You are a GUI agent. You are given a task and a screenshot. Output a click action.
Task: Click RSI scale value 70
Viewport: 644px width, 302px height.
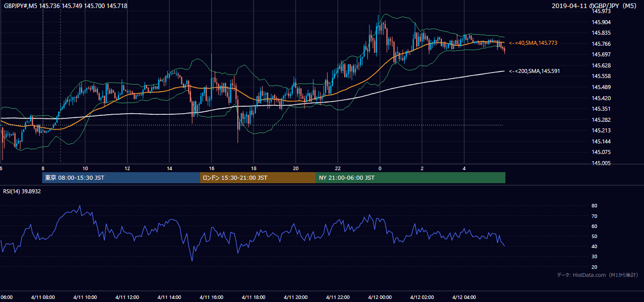click(594, 216)
